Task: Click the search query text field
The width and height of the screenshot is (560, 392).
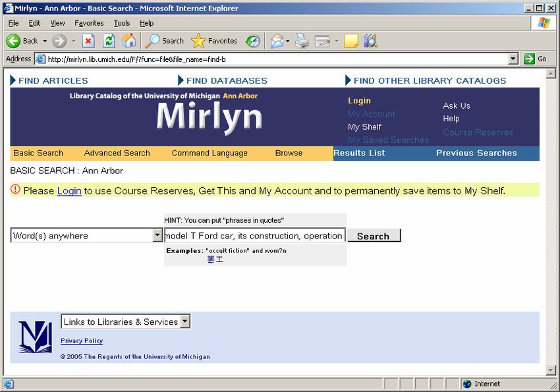Action: (x=255, y=235)
